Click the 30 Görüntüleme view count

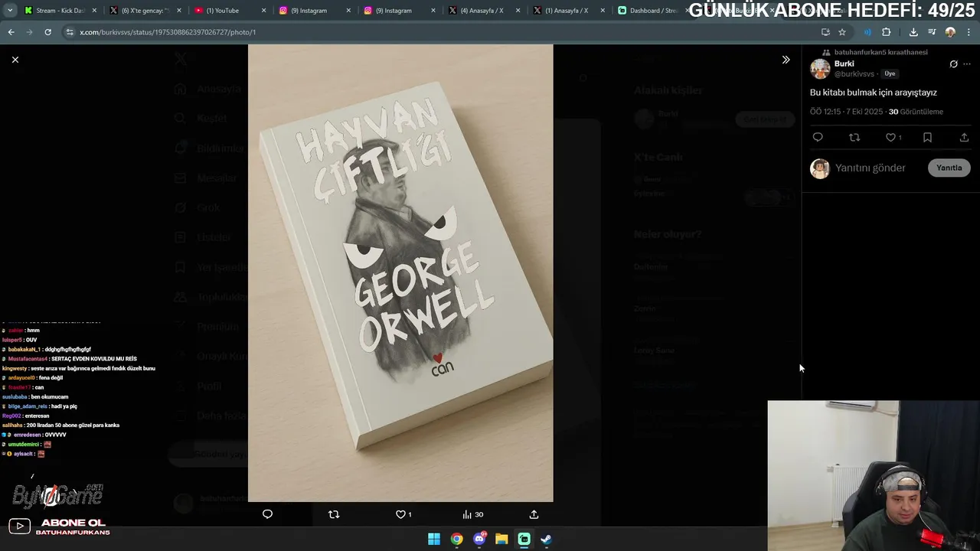pos(916,112)
